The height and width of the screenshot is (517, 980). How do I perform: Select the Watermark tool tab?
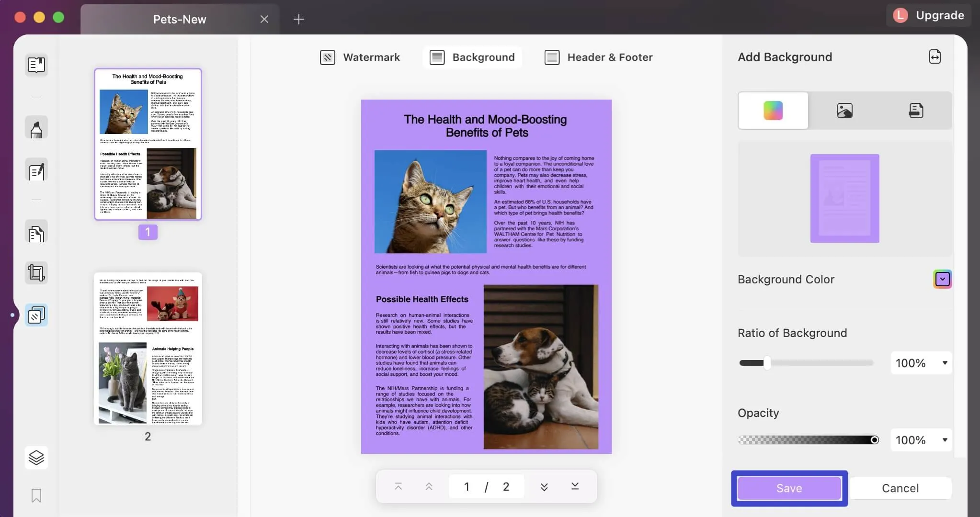coord(360,57)
